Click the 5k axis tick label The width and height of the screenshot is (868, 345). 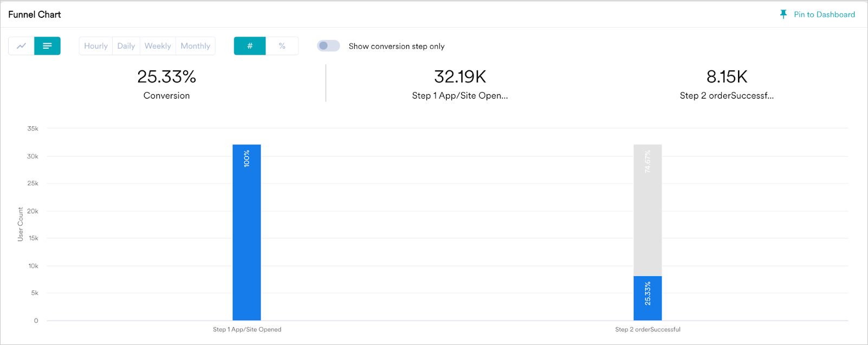[35, 293]
